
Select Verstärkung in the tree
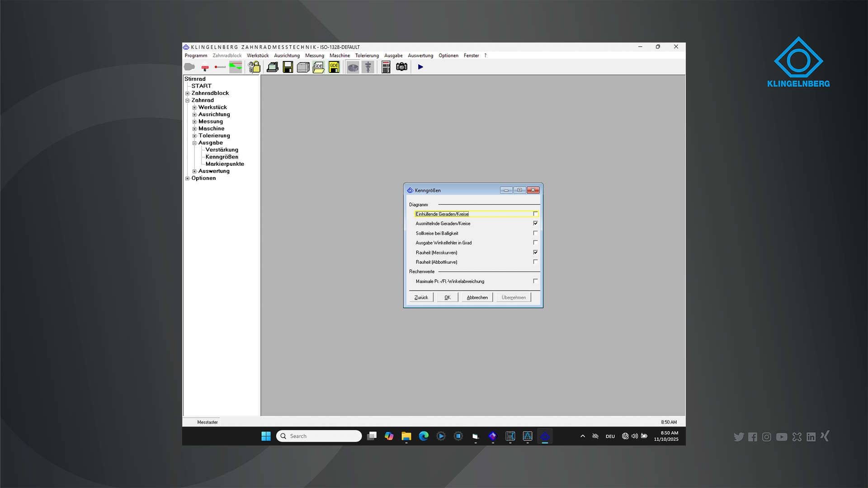tap(222, 150)
